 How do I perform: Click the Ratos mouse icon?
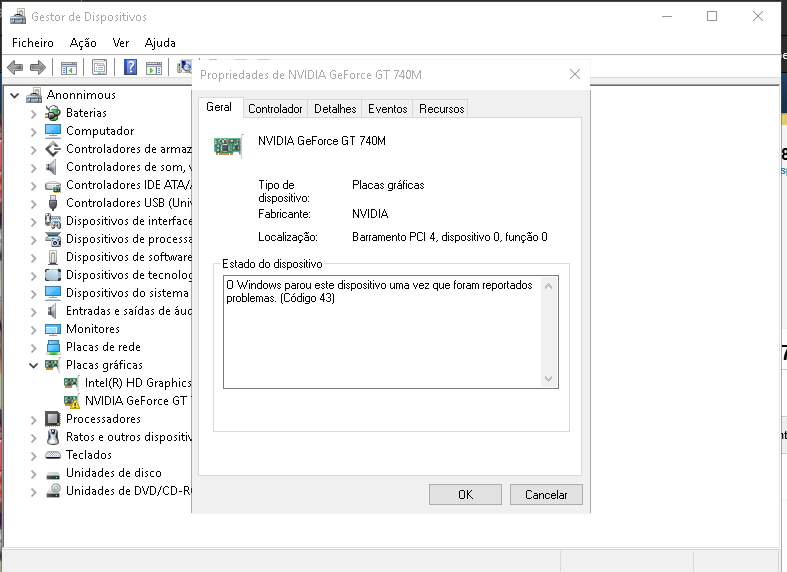(53, 437)
